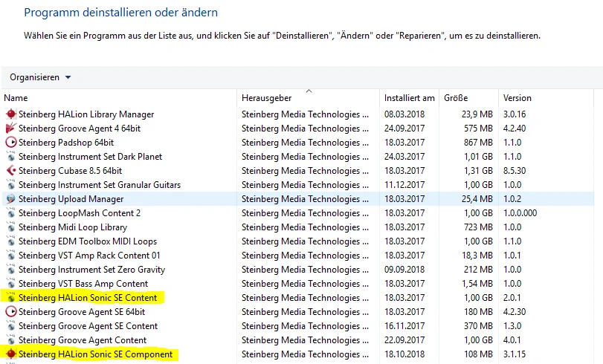Image resolution: width=603 pixels, height=364 pixels.
Task: Open the Organisieren dropdown menu
Action: pos(40,77)
